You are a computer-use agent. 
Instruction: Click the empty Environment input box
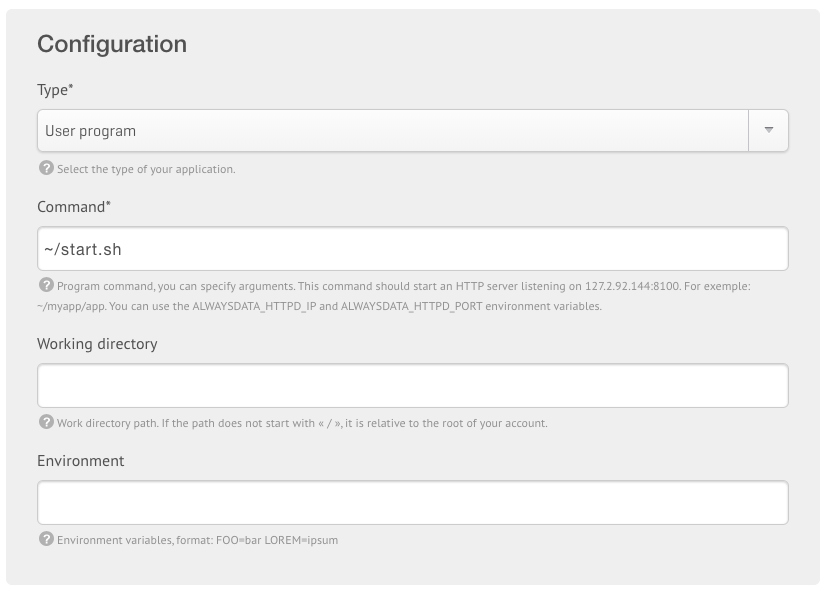click(413, 502)
